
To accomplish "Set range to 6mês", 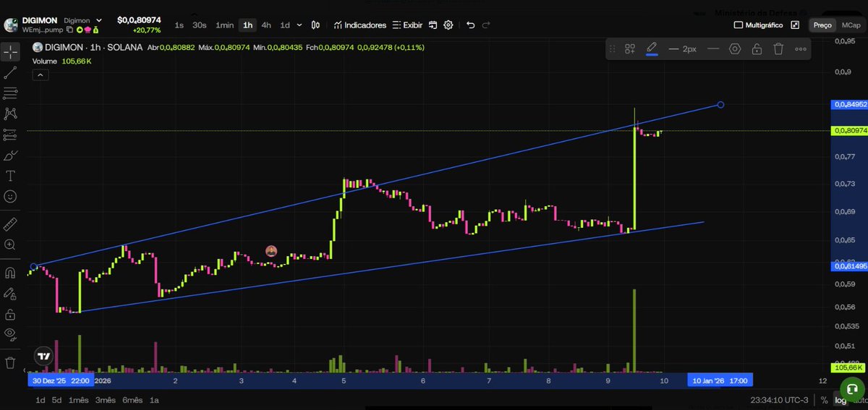I will [x=132, y=400].
